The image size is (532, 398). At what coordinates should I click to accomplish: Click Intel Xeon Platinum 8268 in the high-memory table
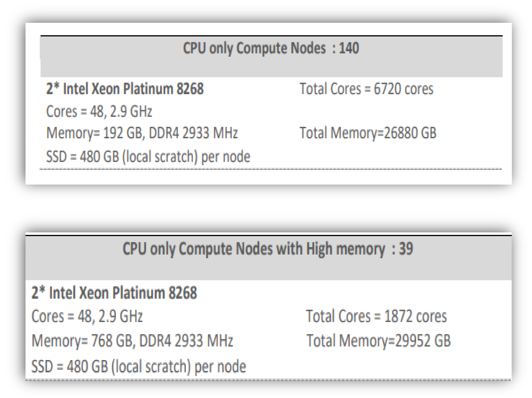(114, 293)
